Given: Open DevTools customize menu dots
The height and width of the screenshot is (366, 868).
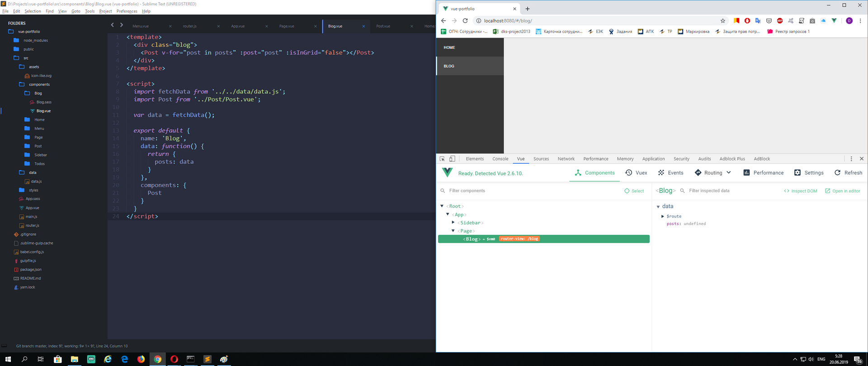Looking at the screenshot, I should tap(851, 159).
